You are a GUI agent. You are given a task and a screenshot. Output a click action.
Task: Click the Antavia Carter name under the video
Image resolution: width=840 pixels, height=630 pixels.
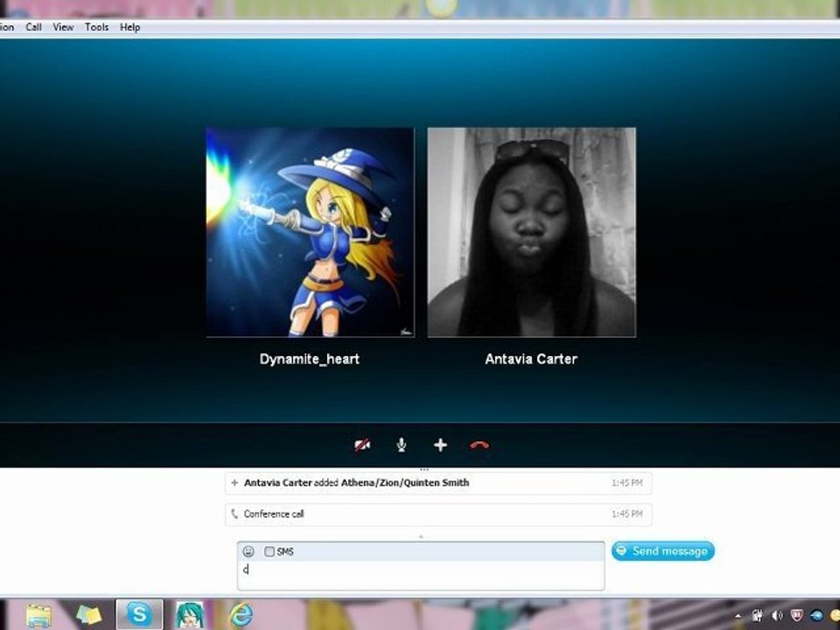[x=531, y=359]
